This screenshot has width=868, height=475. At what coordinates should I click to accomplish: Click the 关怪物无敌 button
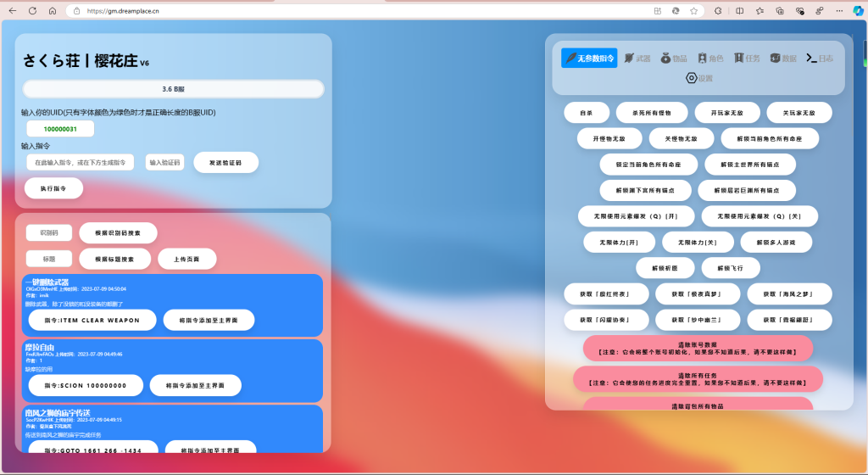(682, 138)
